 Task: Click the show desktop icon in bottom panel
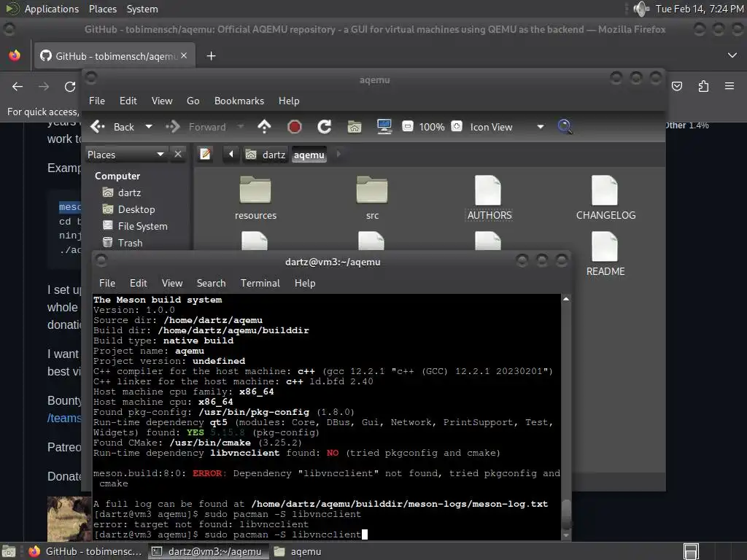tap(9, 551)
